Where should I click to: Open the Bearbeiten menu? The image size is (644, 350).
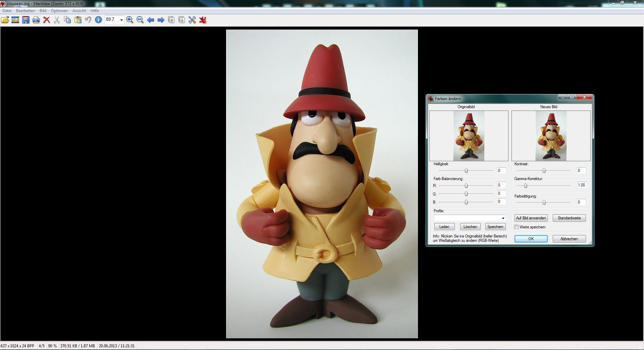point(25,11)
